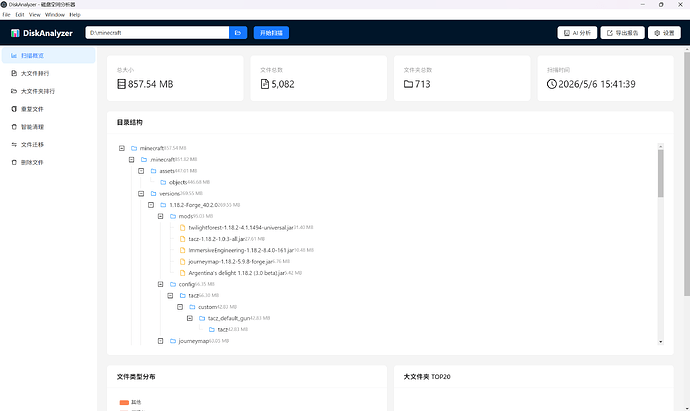
Task: Click the file icon of Argentina's delight jar
Action: pyautogui.click(x=183, y=273)
